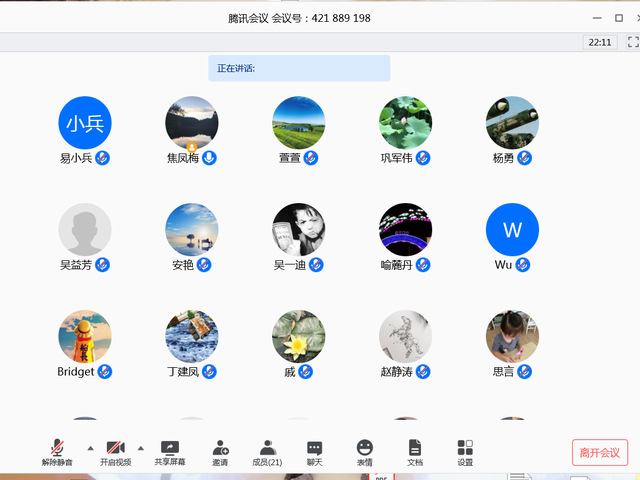
Task: Click the 正在讲话 speaking indicator bar
Action: (299, 68)
